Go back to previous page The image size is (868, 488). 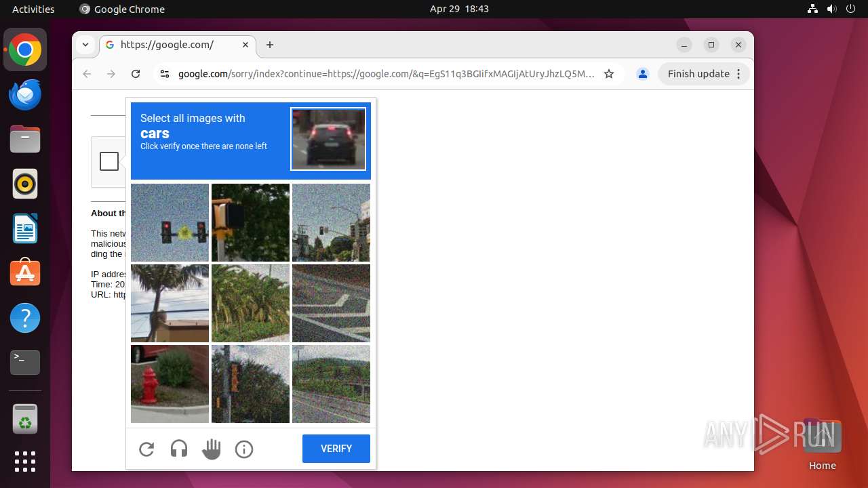(x=87, y=74)
